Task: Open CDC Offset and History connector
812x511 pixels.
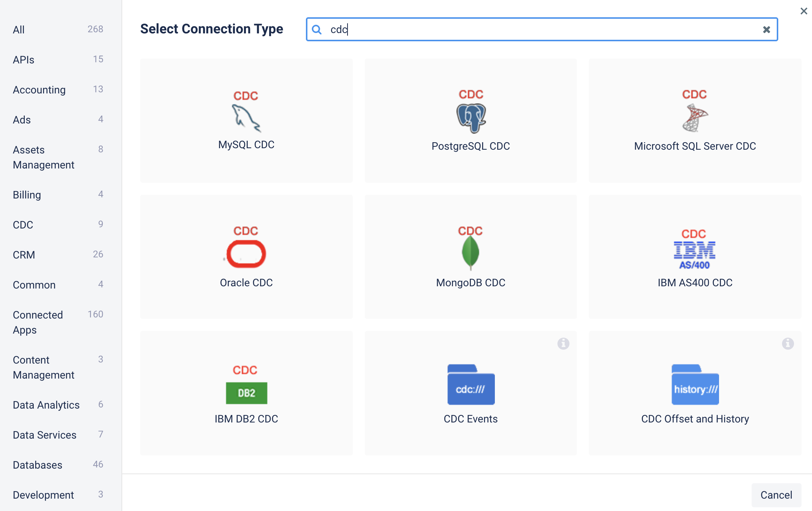Action: pos(695,393)
